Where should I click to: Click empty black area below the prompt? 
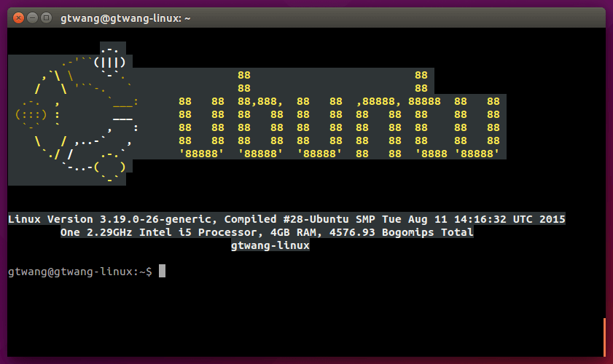tap(306, 320)
